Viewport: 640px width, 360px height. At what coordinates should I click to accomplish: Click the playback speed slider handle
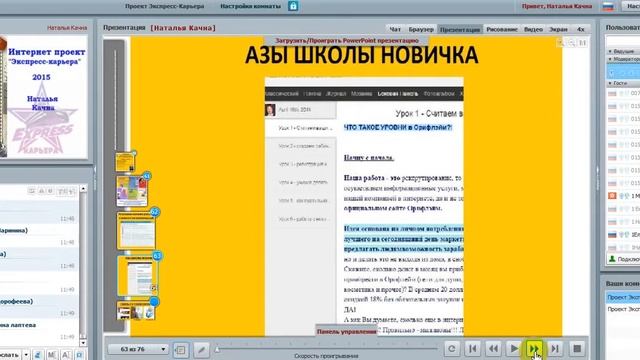pyautogui.click(x=218, y=349)
